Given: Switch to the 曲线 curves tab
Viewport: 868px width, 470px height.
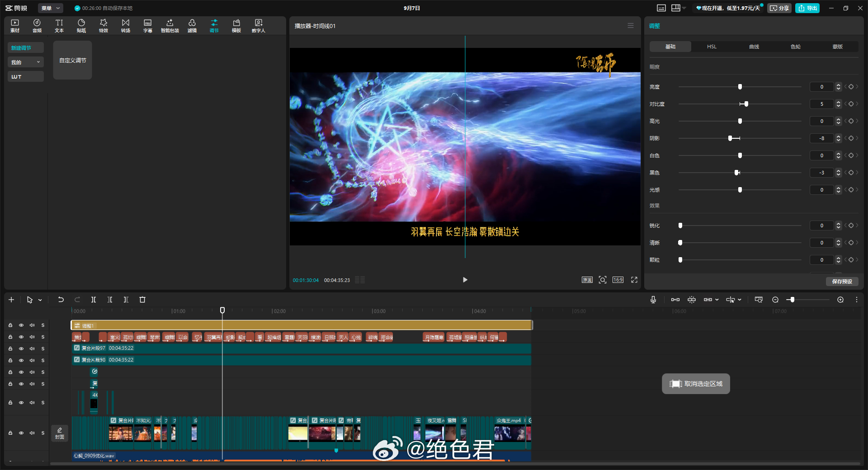Looking at the screenshot, I should [754, 47].
